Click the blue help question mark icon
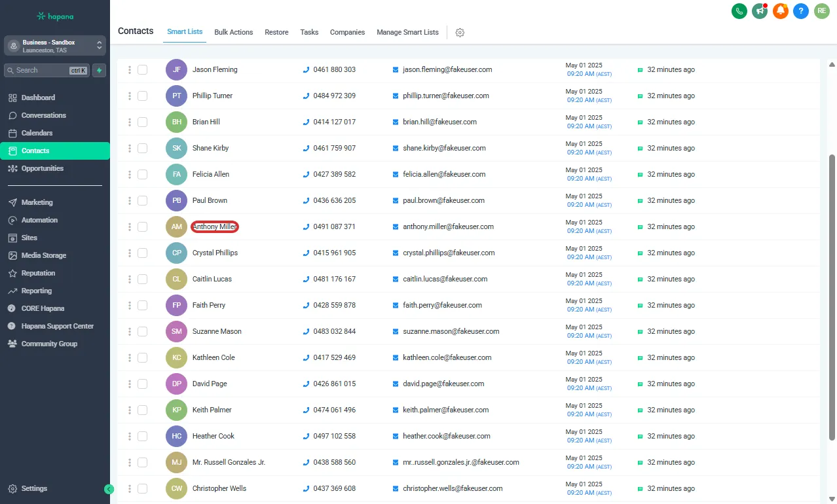Image resolution: width=837 pixels, height=504 pixels. point(800,11)
